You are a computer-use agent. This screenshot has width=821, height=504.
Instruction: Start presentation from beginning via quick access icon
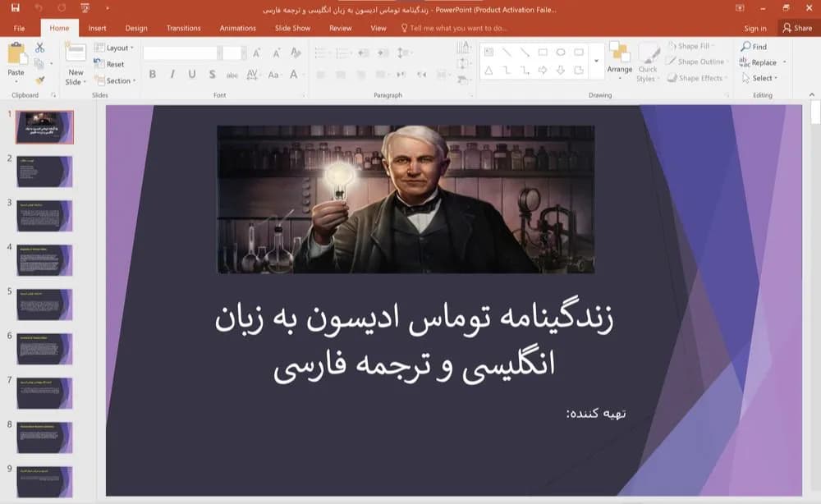pyautogui.click(x=85, y=8)
